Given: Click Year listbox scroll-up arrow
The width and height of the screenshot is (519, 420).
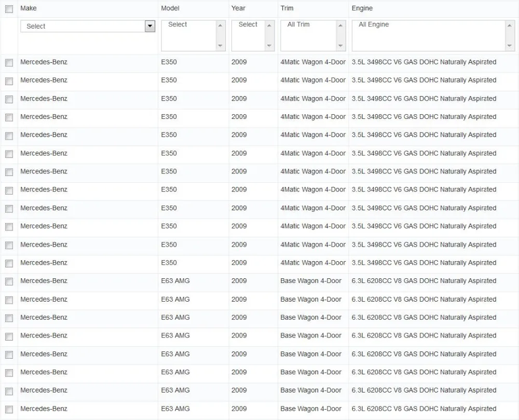Looking at the screenshot, I should pos(269,25).
